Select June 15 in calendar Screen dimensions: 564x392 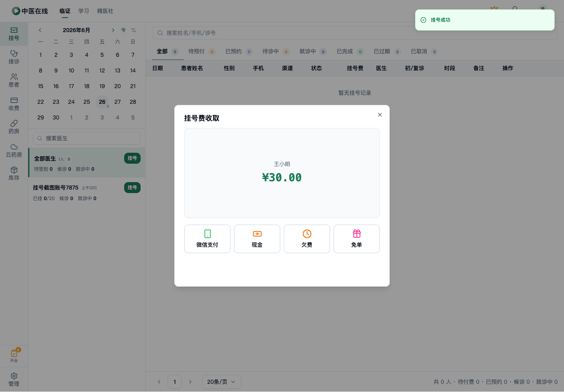click(x=41, y=86)
